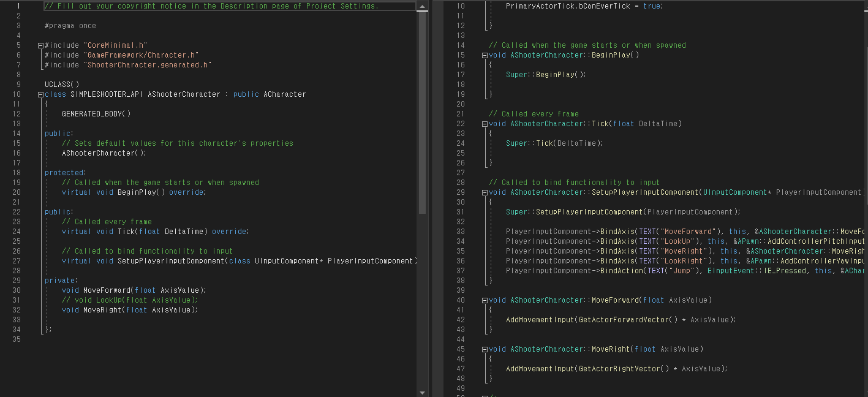Click the GetActorForwardVector AddMovementInput line
The image size is (868, 397).
click(621, 320)
